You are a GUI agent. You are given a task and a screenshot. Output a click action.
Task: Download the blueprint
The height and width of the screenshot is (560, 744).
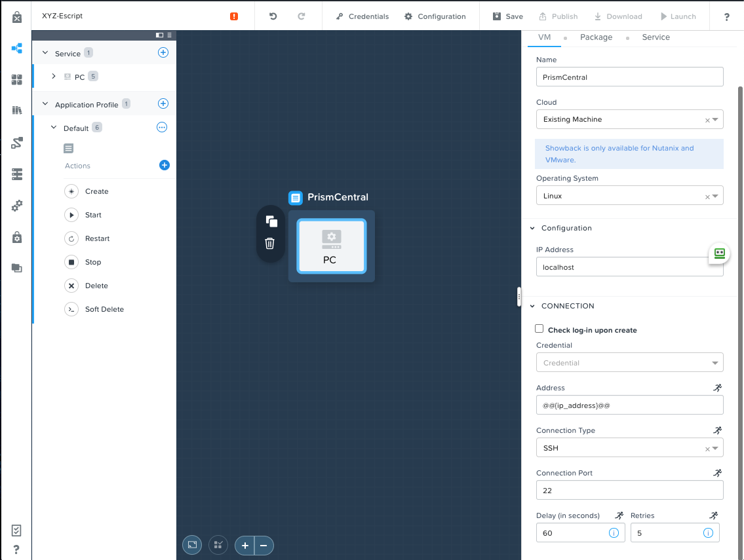pyautogui.click(x=618, y=16)
